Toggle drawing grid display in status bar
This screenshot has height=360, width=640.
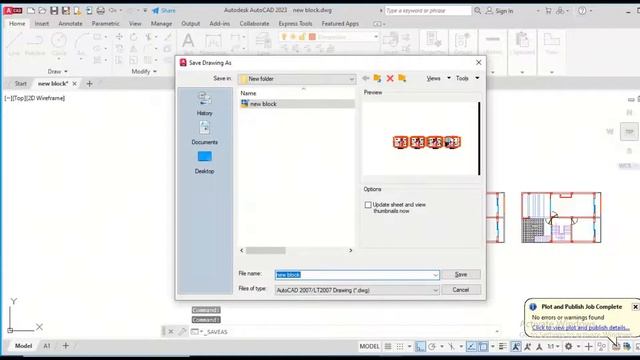(x=388, y=347)
